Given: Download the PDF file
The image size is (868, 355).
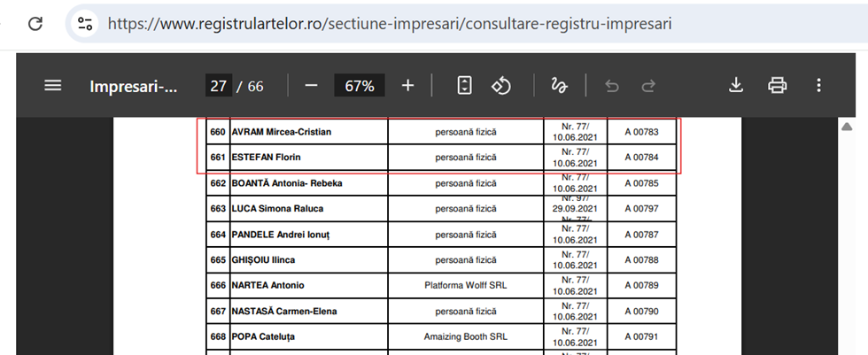Looking at the screenshot, I should 735,86.
